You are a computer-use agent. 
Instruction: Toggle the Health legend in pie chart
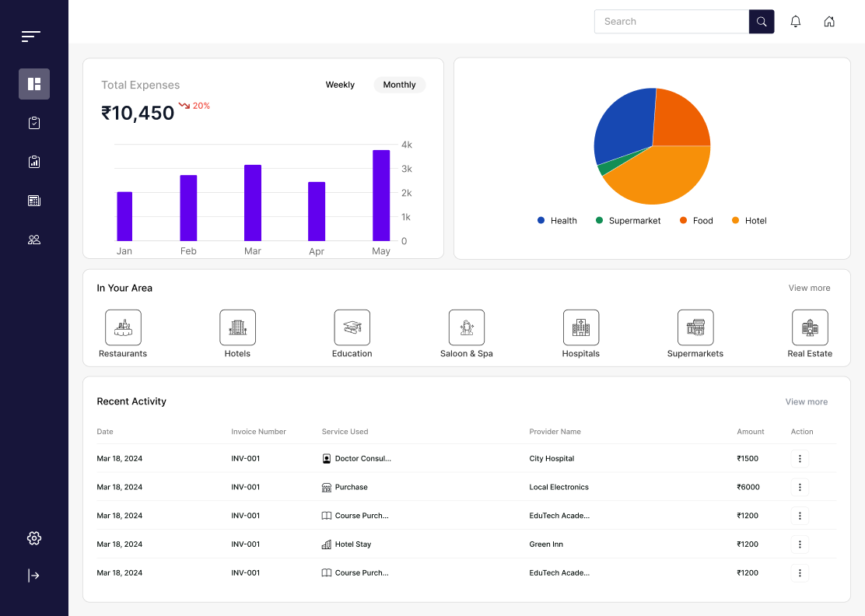(557, 220)
